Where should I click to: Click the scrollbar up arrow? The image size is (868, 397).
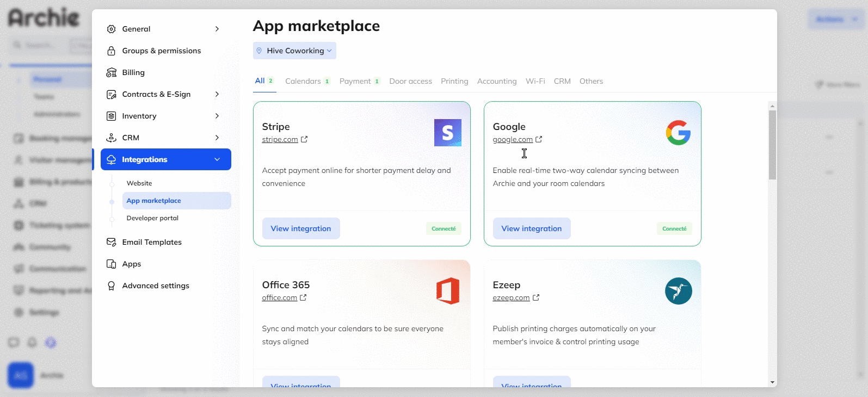point(772,106)
